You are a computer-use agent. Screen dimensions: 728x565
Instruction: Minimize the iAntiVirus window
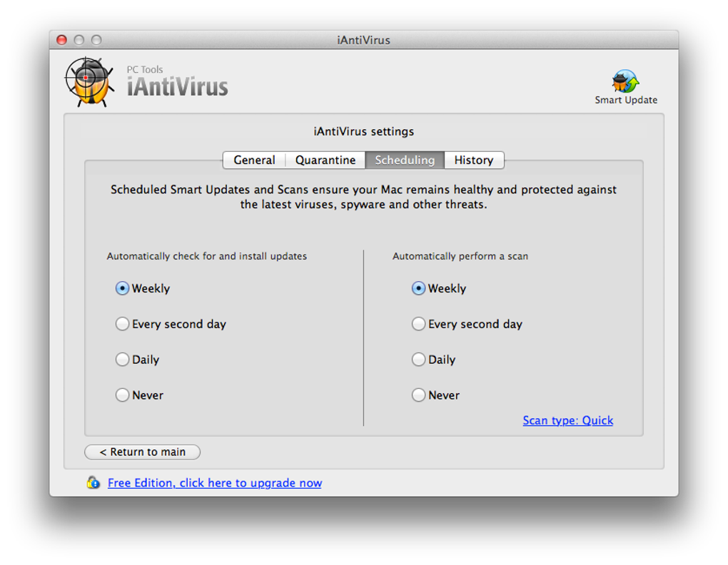coord(79,40)
